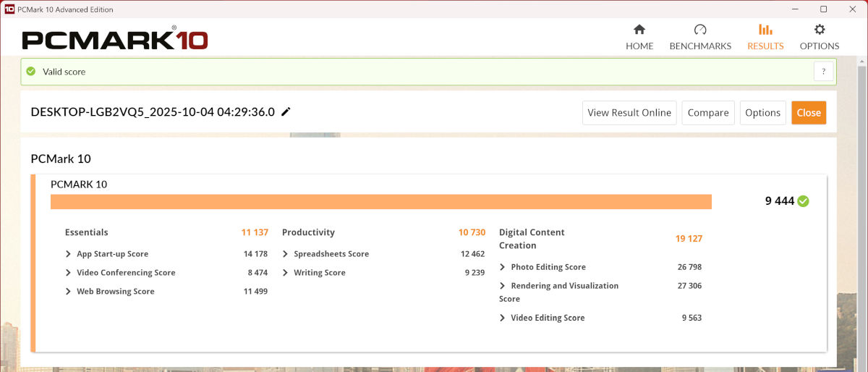
Task: Click the Writing value 9 239
Action: pyautogui.click(x=475, y=273)
